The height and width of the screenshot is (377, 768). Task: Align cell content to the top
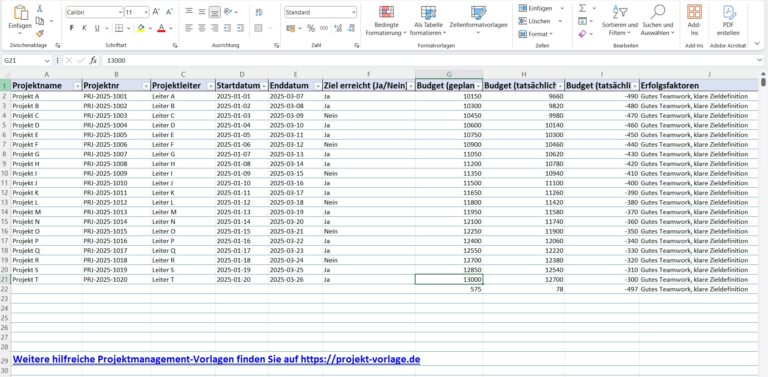(x=189, y=12)
